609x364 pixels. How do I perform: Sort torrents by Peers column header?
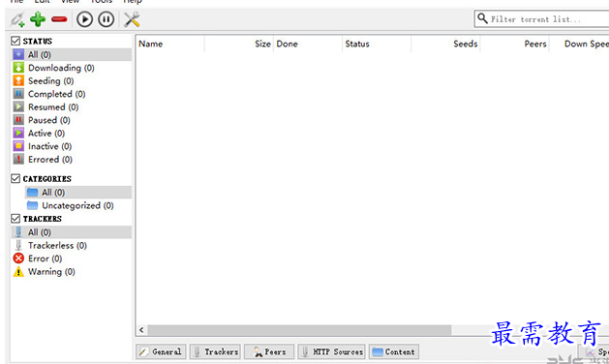tap(515, 44)
